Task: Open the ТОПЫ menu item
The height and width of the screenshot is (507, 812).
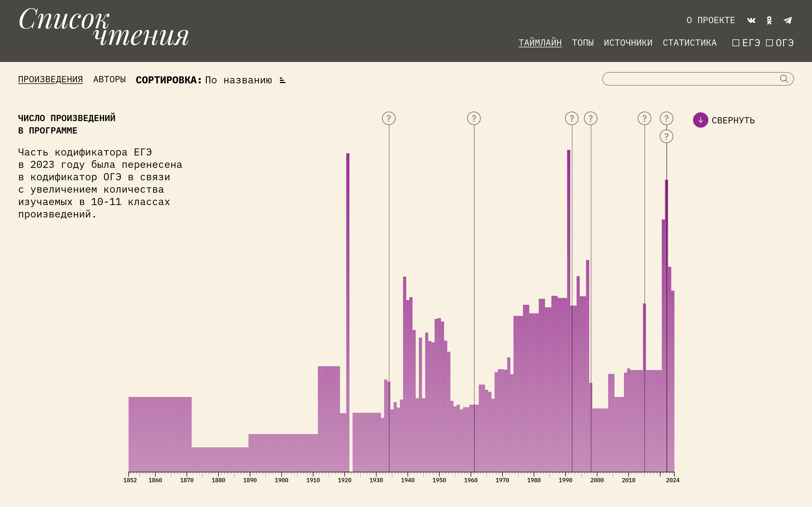Action: (x=582, y=43)
